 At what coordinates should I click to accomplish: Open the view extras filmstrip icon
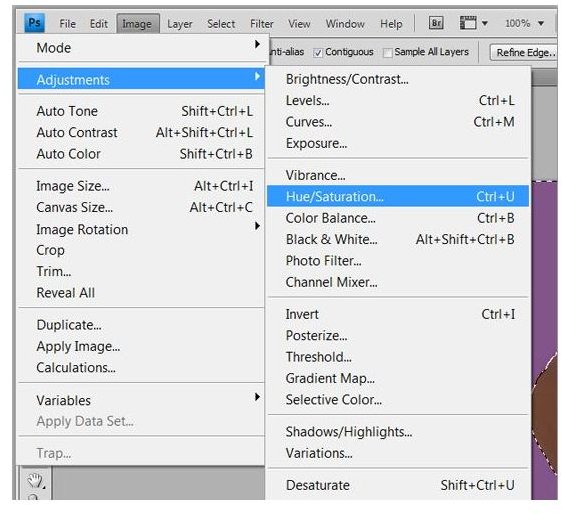pos(468,23)
